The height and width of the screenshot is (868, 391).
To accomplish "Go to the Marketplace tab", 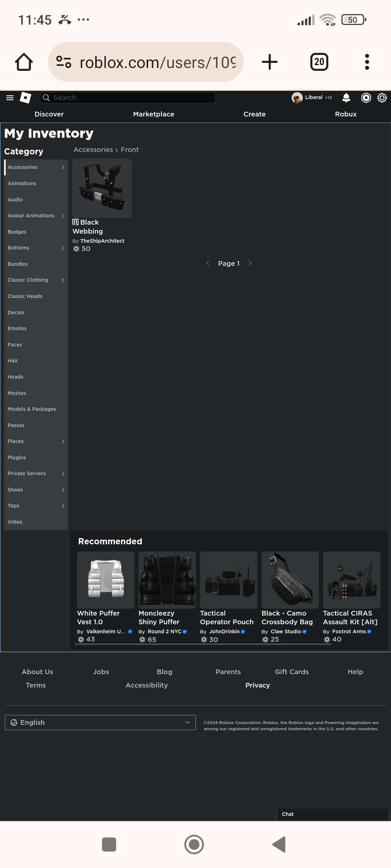I will [154, 114].
